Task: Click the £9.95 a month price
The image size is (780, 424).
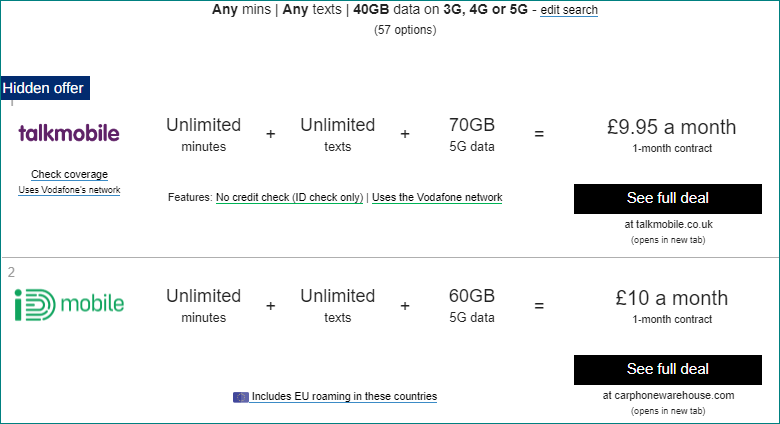Action: point(671,127)
